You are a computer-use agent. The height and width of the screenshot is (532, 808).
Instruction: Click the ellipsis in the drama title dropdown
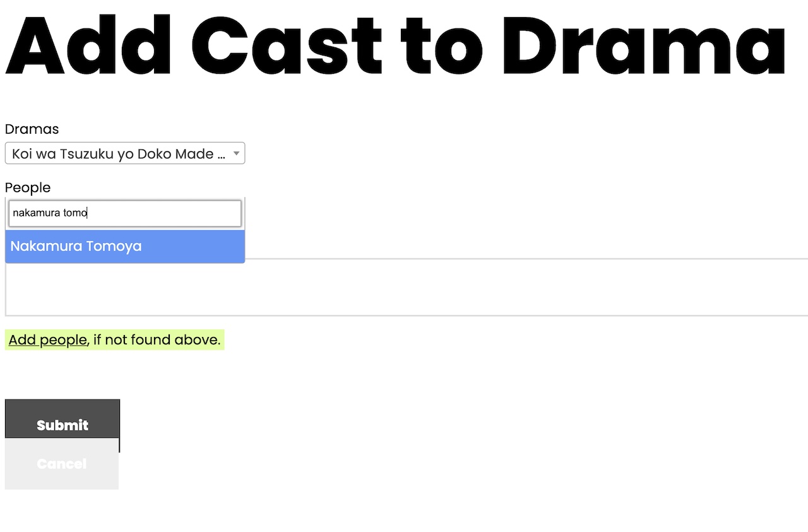pos(220,155)
